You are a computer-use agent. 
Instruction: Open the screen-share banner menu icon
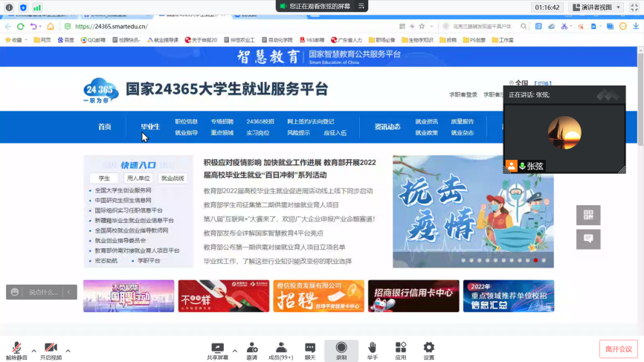[x=361, y=6]
